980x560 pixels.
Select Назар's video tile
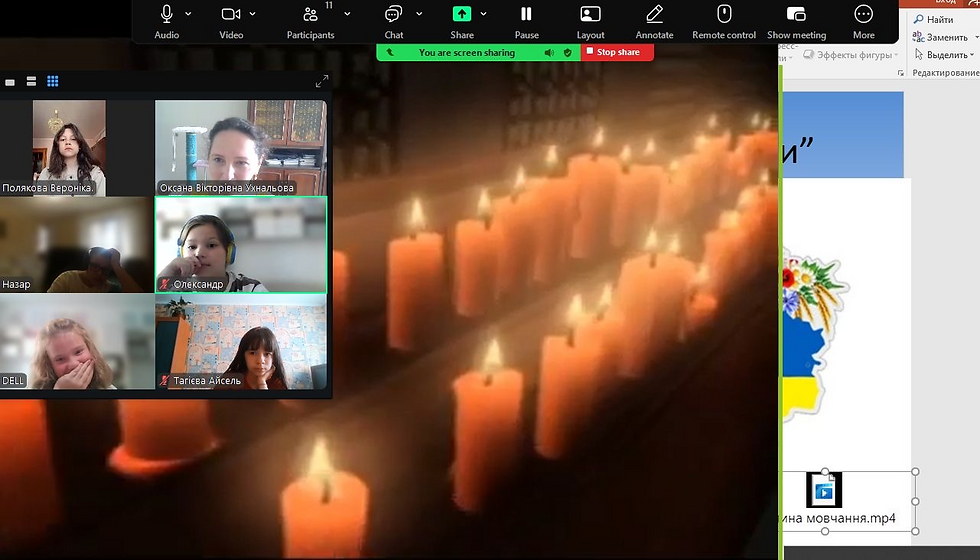click(x=77, y=245)
